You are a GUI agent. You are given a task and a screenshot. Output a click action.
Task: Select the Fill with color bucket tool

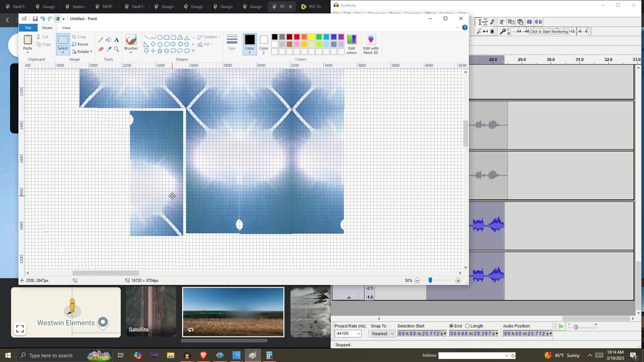coord(109,40)
